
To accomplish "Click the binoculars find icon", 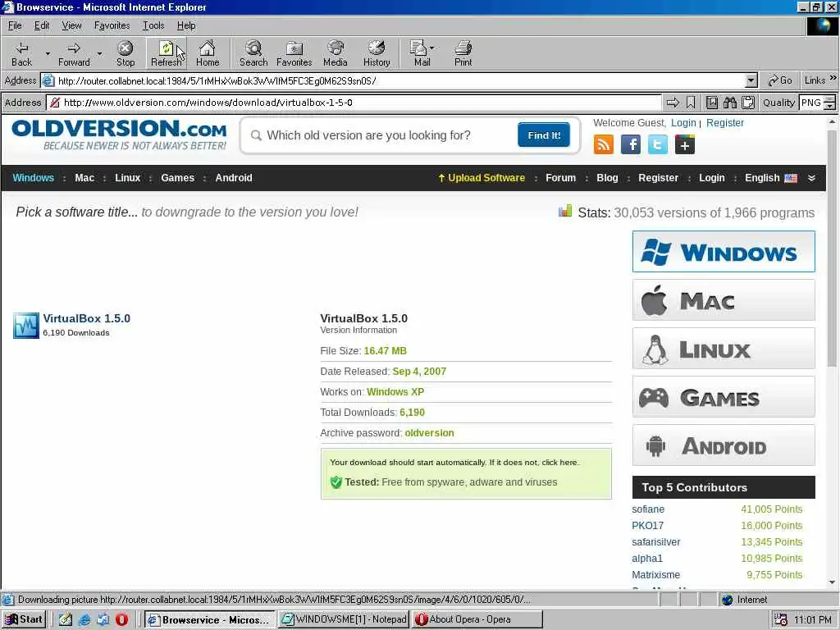I will click(x=730, y=103).
